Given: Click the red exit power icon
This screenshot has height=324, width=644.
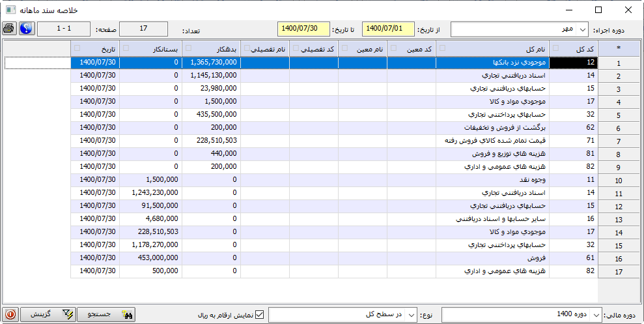Looking at the screenshot, I should pos(10,314).
